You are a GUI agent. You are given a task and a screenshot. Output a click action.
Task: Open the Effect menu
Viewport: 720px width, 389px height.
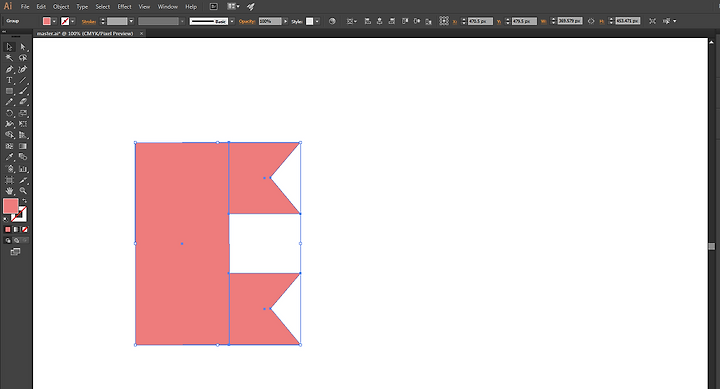pos(124,6)
